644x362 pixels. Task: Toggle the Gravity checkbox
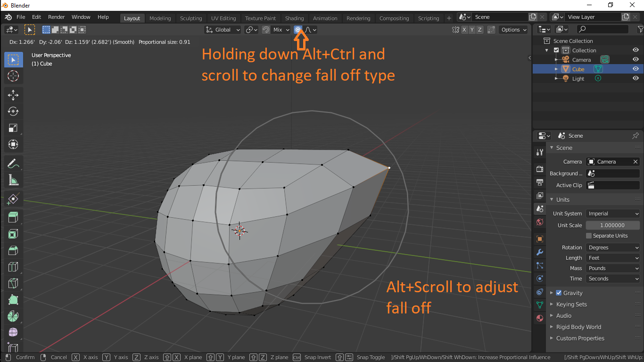click(x=559, y=293)
